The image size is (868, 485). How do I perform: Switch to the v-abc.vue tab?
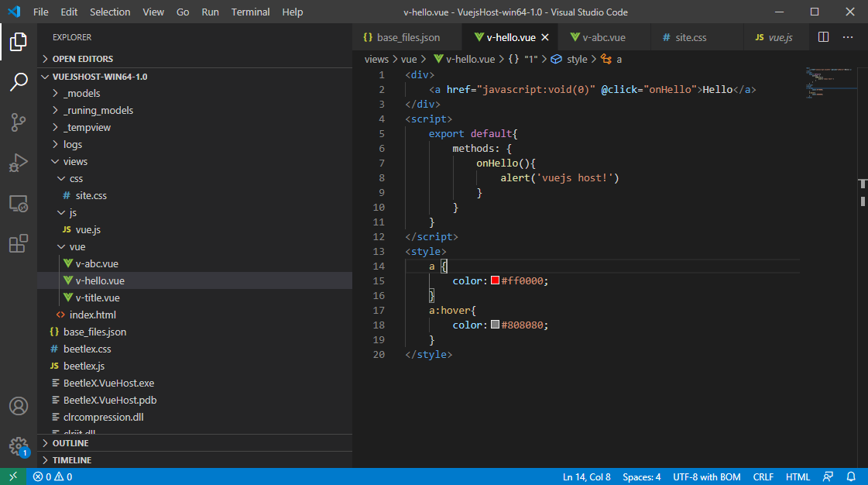point(605,37)
